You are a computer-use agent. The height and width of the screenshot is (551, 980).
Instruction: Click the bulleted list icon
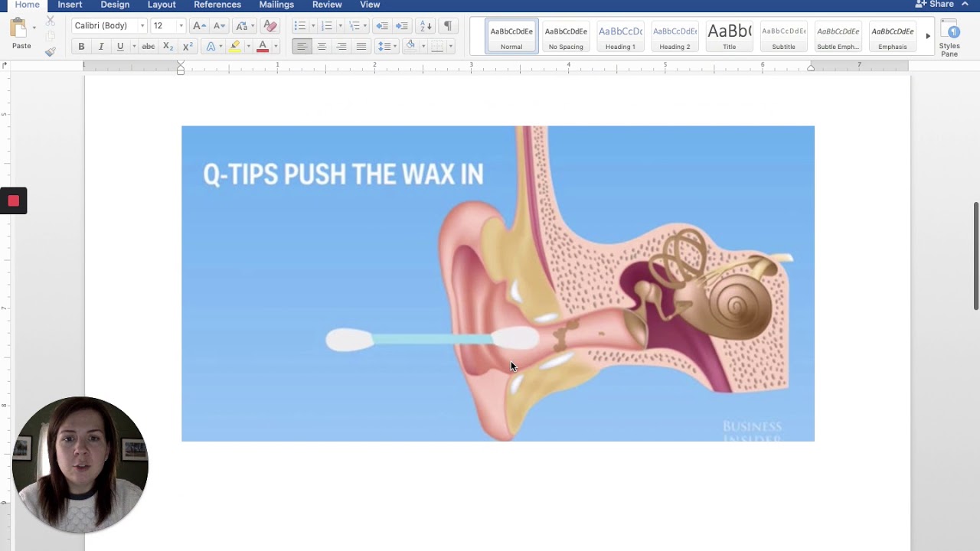(299, 26)
